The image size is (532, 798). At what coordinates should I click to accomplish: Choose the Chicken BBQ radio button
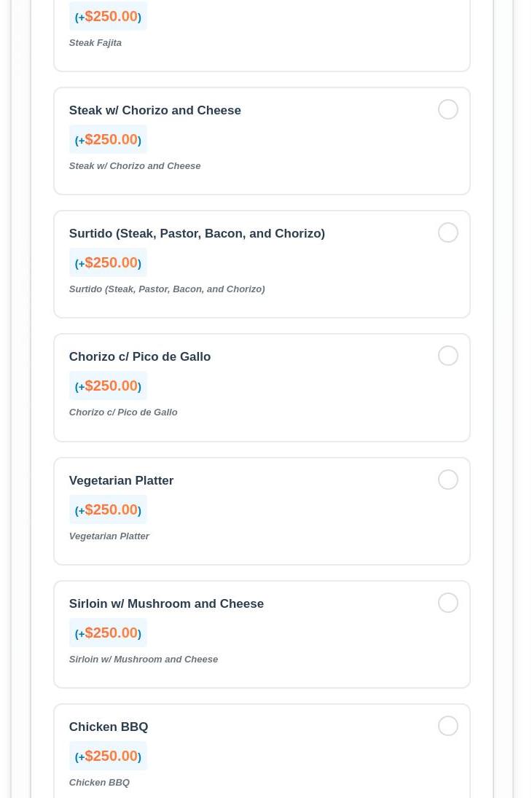tap(448, 726)
